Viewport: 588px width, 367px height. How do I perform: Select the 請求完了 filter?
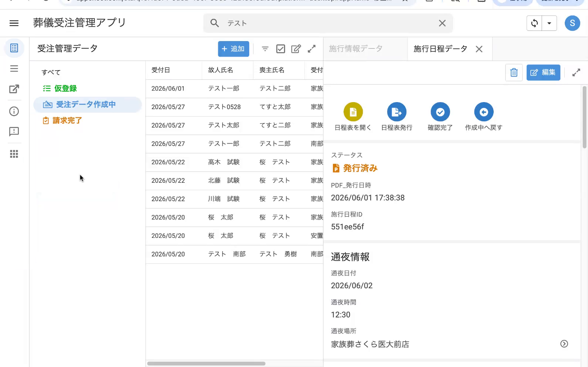pos(62,121)
